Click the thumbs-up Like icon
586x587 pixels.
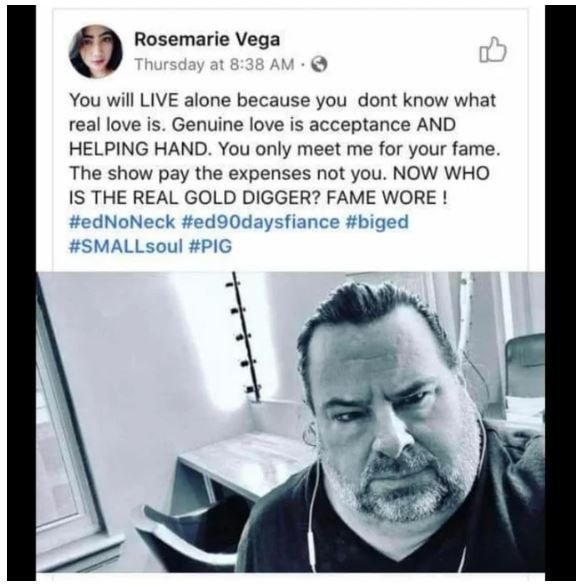click(492, 50)
